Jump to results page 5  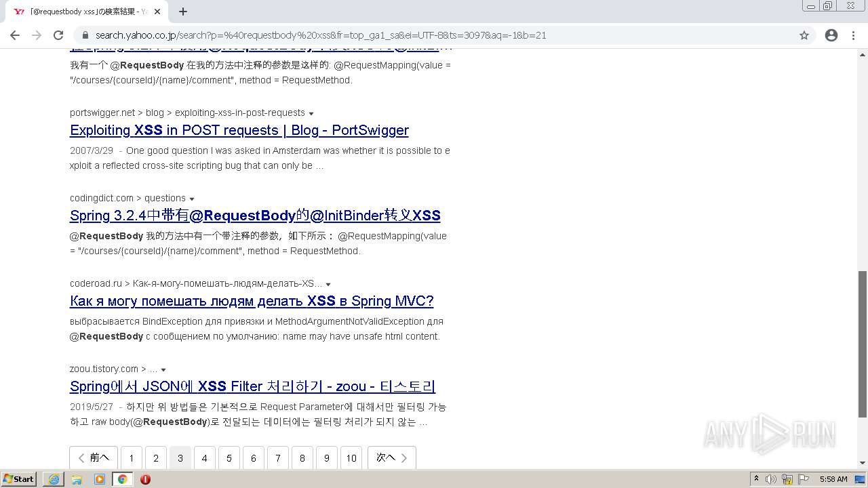tap(229, 458)
